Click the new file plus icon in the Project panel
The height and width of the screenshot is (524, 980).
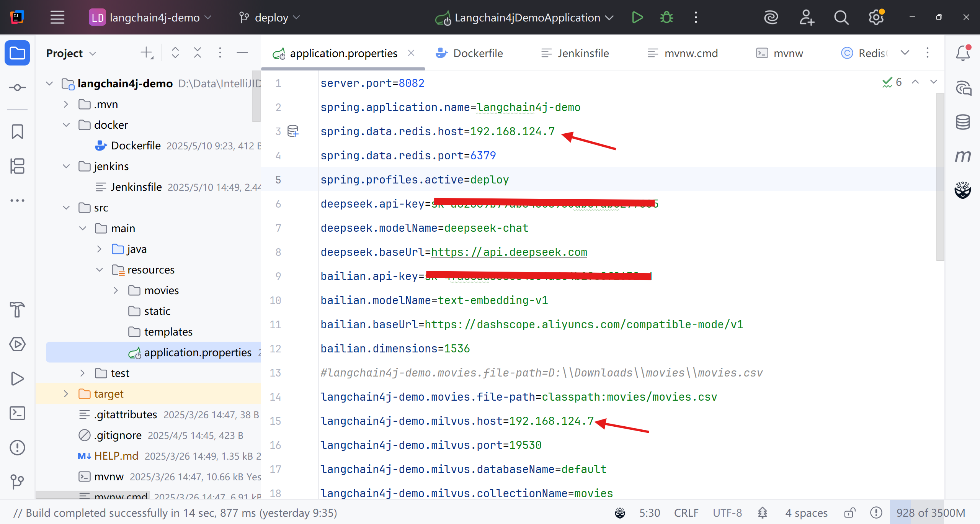[147, 53]
